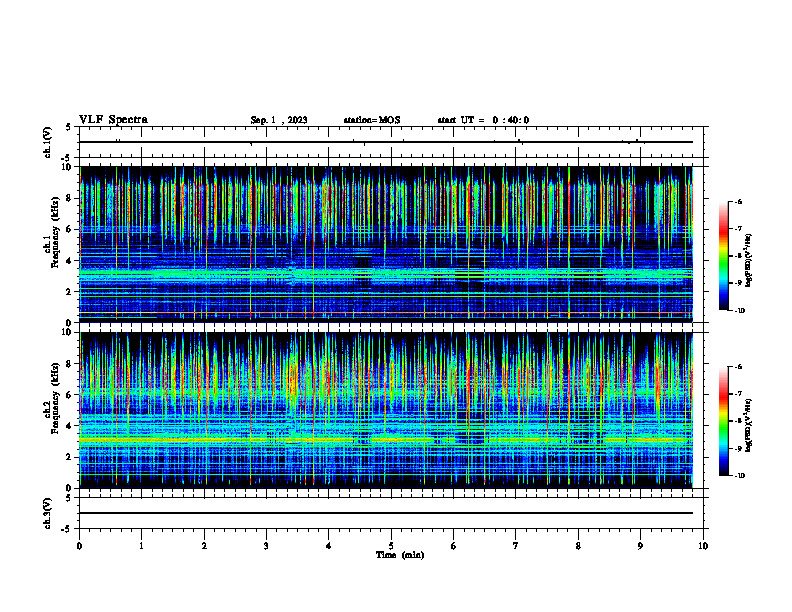Select the "start UT = 0 : 40: 0" label
The height and width of the screenshot is (612, 792).
tap(483, 120)
